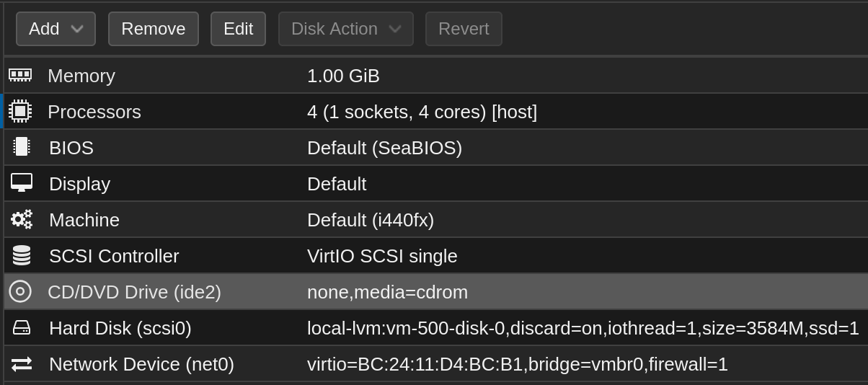The width and height of the screenshot is (868, 385).
Task: Expand the Disk Action dropdown
Action: (346, 29)
